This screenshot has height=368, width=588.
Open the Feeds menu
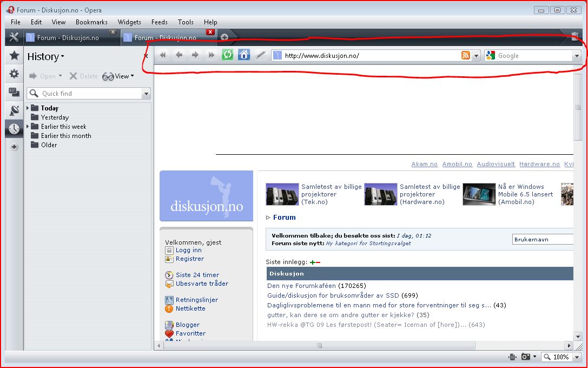click(x=160, y=22)
